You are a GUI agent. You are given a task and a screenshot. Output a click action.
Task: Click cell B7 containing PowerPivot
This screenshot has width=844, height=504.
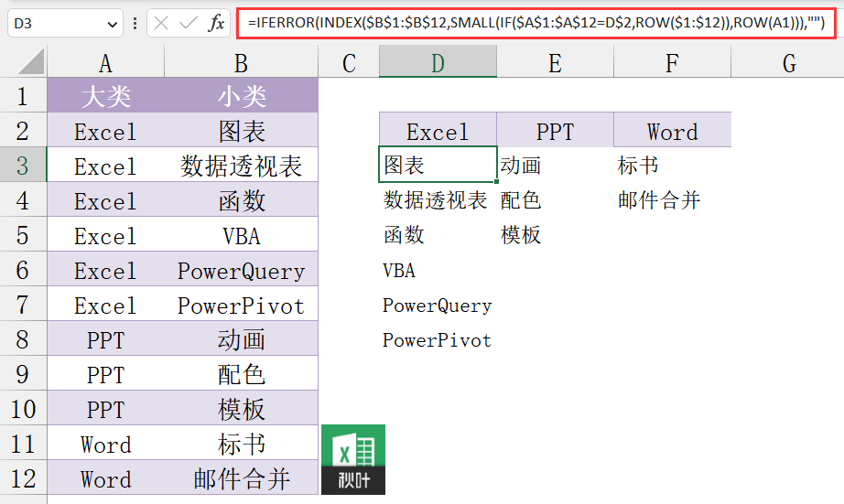[x=241, y=305]
